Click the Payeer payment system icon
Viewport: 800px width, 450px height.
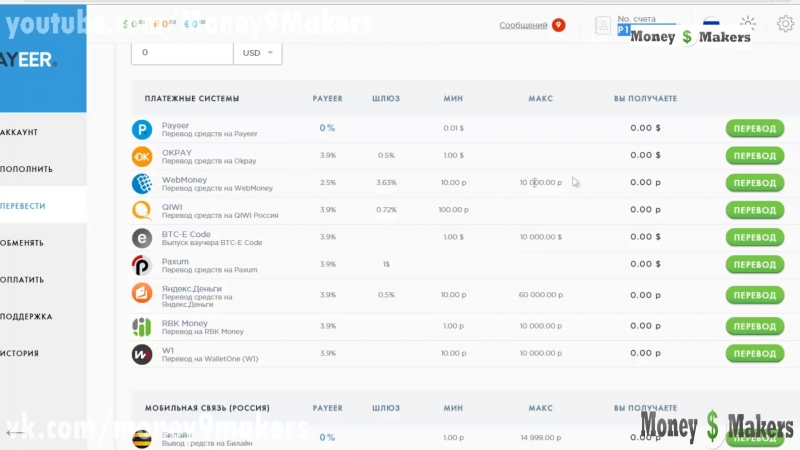click(x=142, y=129)
